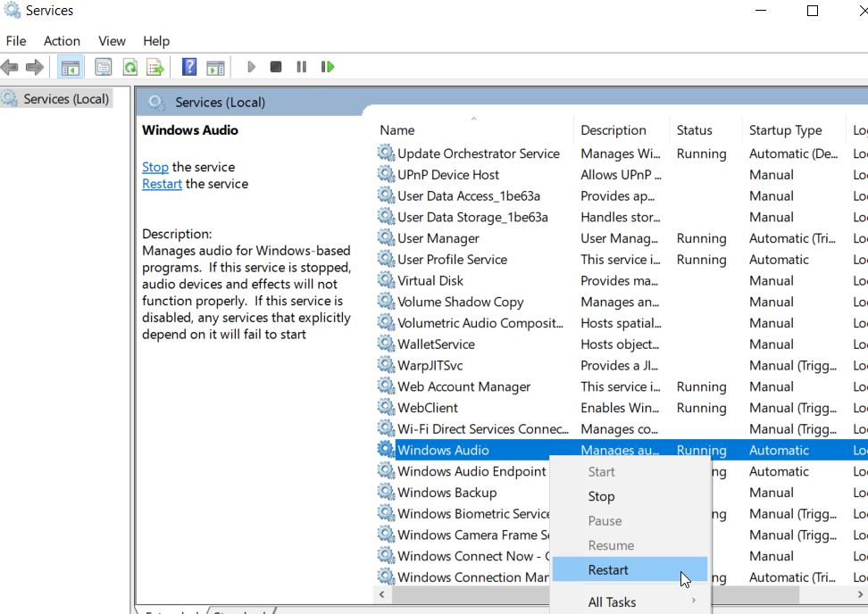Open Properties from the toolbar icon
This screenshot has height=614, width=868.
104,68
